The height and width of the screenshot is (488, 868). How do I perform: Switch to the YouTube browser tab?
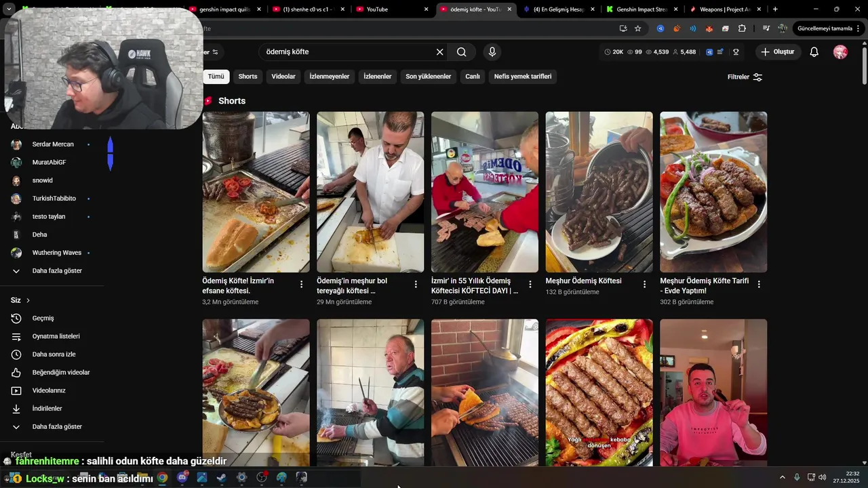392,9
